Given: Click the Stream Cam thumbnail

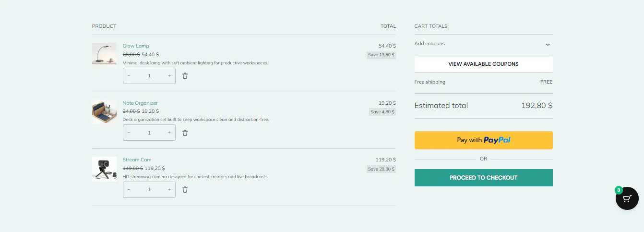Looking at the screenshot, I should tap(104, 169).
